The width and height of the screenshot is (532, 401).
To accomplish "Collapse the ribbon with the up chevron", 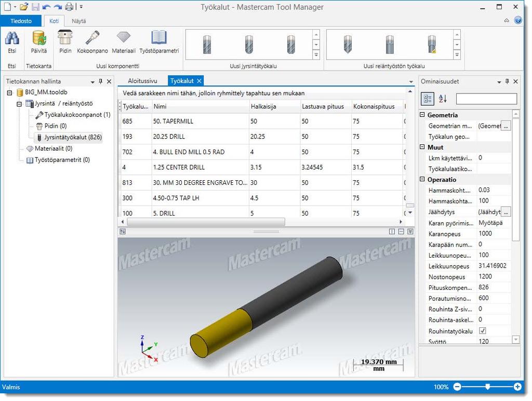I will [506, 20].
